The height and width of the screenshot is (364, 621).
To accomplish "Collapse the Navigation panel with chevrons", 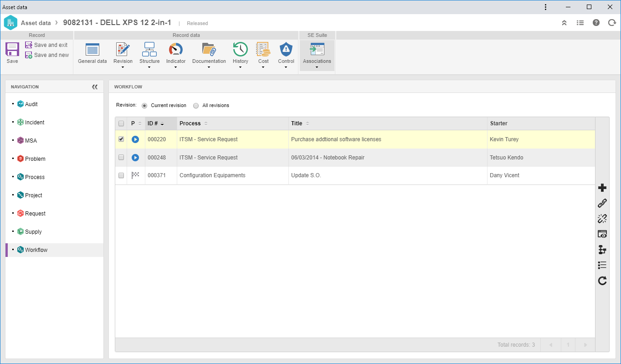I will click(95, 87).
